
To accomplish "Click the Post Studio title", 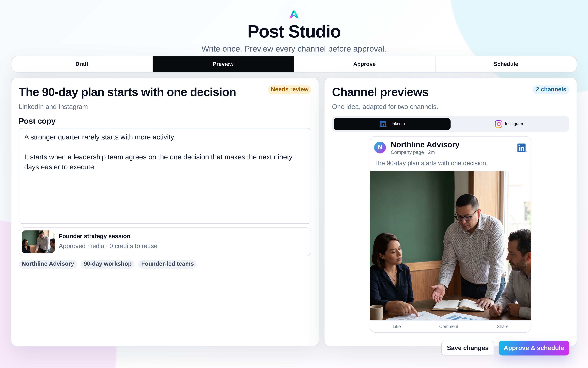I will tap(294, 32).
